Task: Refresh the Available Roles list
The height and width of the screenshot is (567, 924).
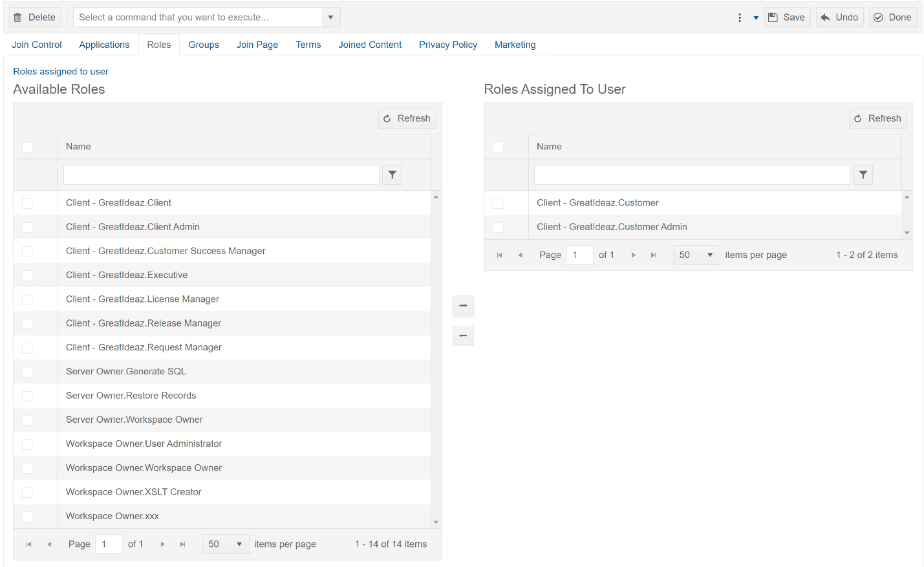Action: click(x=407, y=118)
